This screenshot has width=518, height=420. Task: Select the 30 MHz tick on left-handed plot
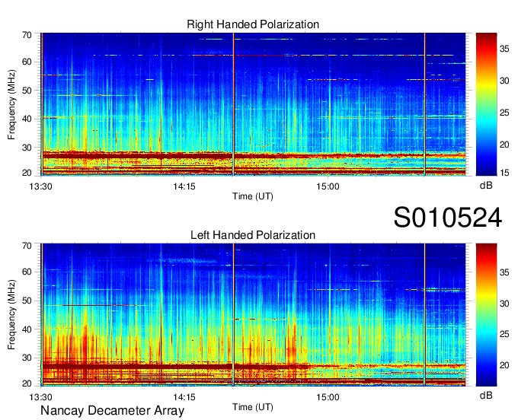tap(27, 358)
